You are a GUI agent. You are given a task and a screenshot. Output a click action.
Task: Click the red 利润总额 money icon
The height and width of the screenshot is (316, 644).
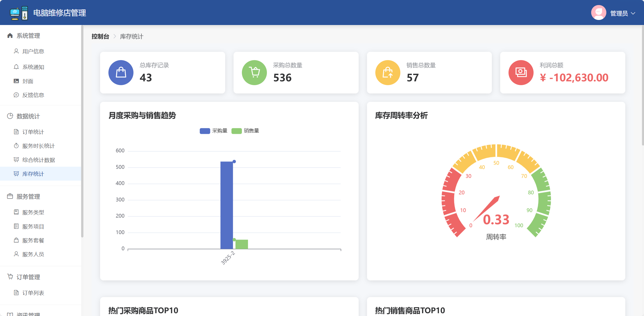[521, 72]
